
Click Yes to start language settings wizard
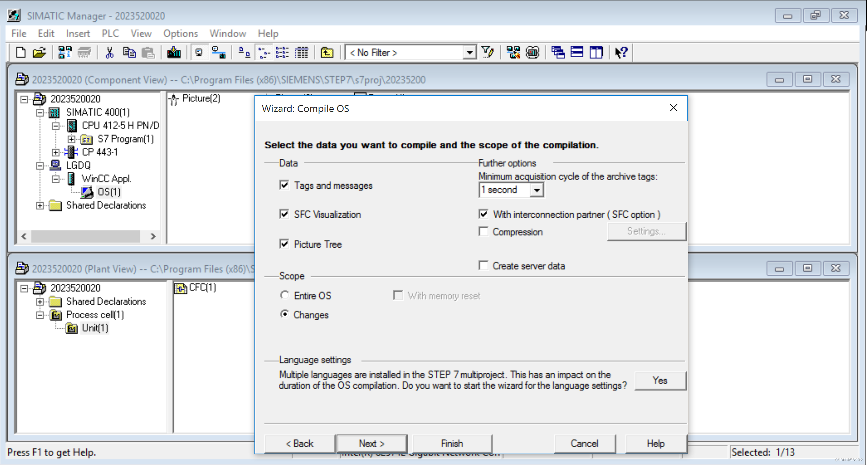pyautogui.click(x=660, y=380)
